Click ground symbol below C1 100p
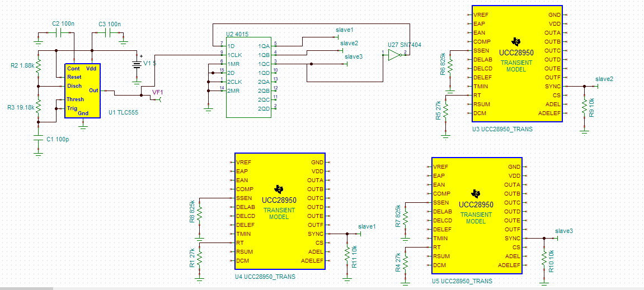 [38, 154]
